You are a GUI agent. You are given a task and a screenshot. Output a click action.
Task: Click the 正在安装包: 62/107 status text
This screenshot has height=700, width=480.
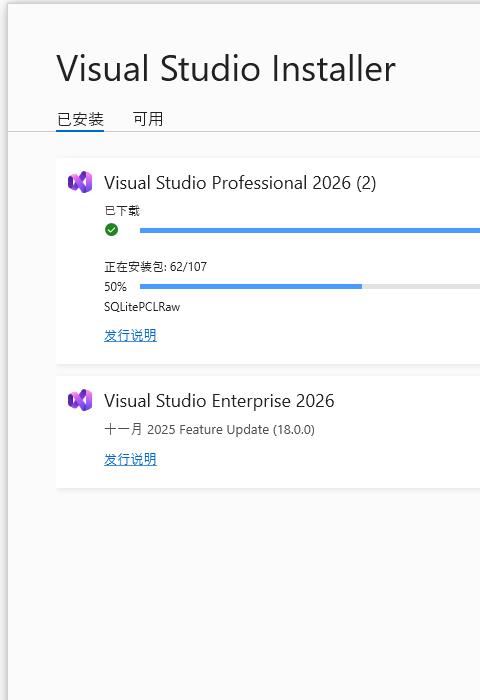coord(155,267)
